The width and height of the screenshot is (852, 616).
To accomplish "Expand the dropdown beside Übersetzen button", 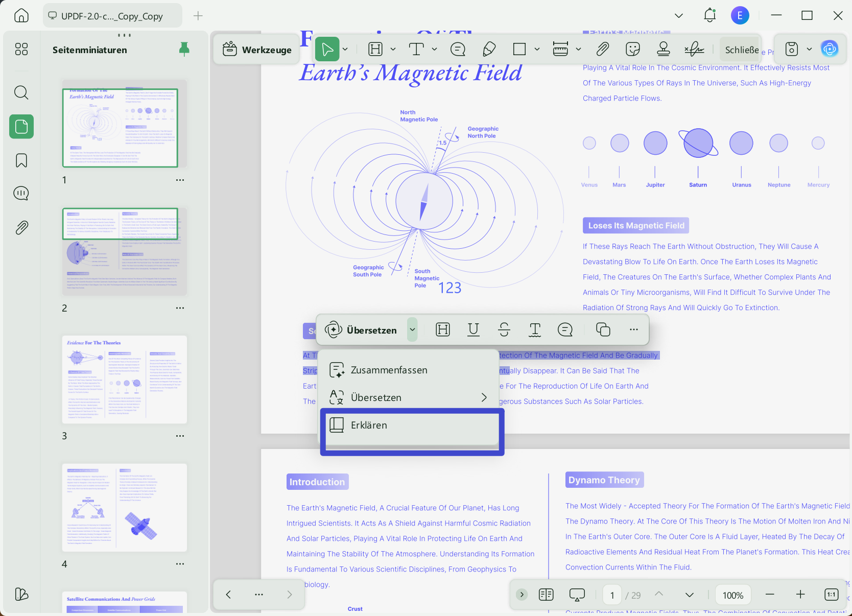I will (x=412, y=330).
